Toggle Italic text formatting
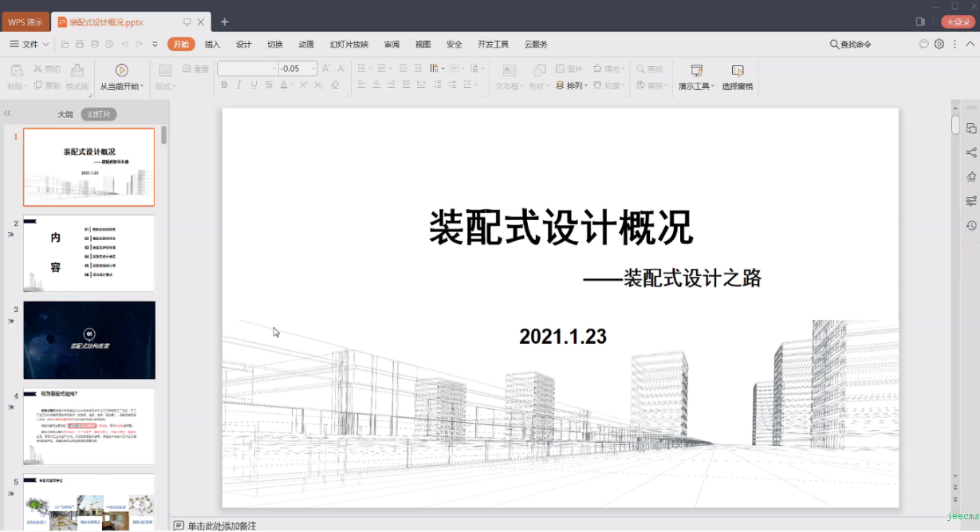Viewport: 980px width, 532px height. pos(239,85)
